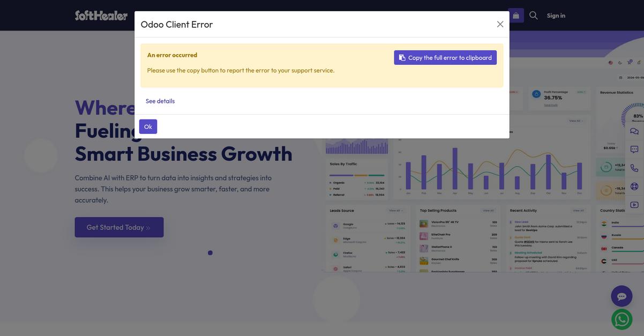644x336 pixels.
Task: Open the live chat bubble widget
Action: point(621,296)
